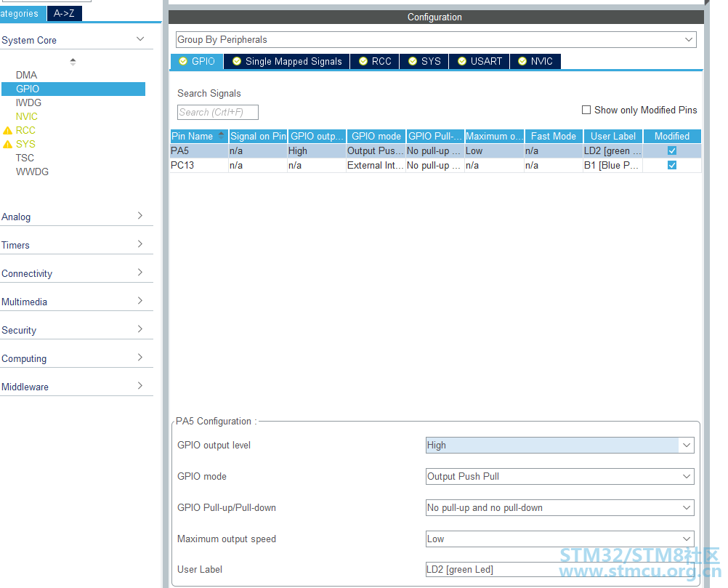Select IWDG in System Core list

tap(28, 102)
